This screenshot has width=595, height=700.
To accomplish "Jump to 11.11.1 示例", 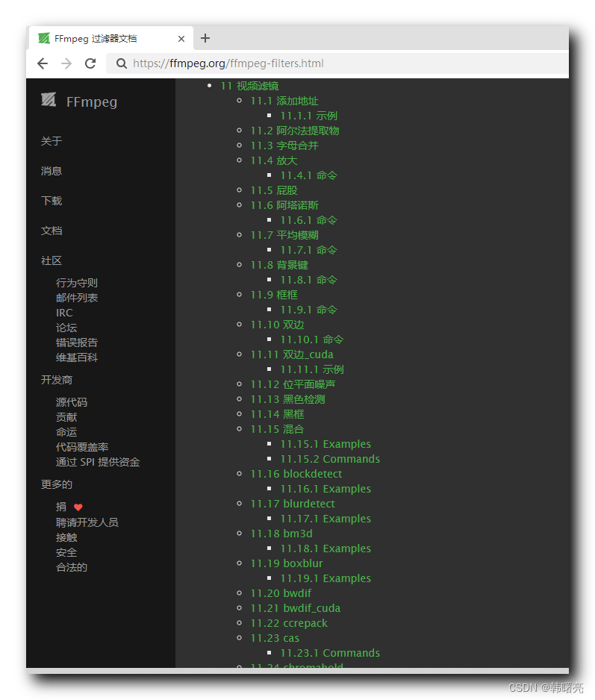I will tap(312, 369).
